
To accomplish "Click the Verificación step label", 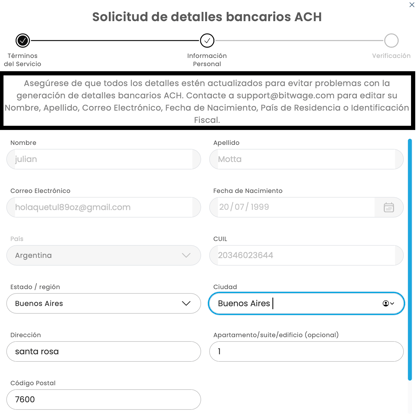I will pos(391,56).
